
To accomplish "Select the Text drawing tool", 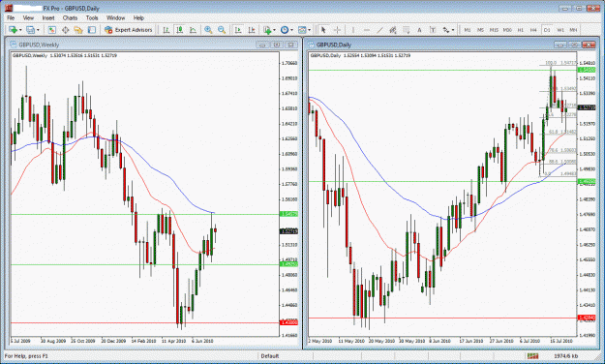I will tap(419, 30).
